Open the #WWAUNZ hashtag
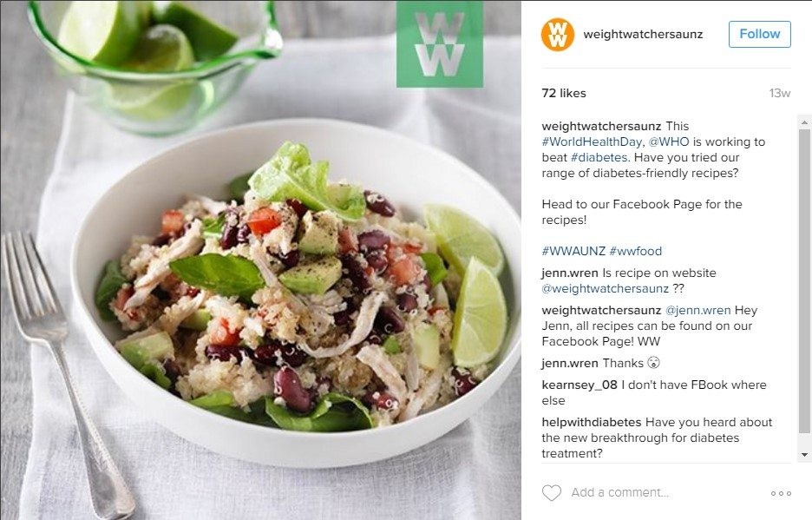Screen dimensions: 812x520 click(573, 251)
